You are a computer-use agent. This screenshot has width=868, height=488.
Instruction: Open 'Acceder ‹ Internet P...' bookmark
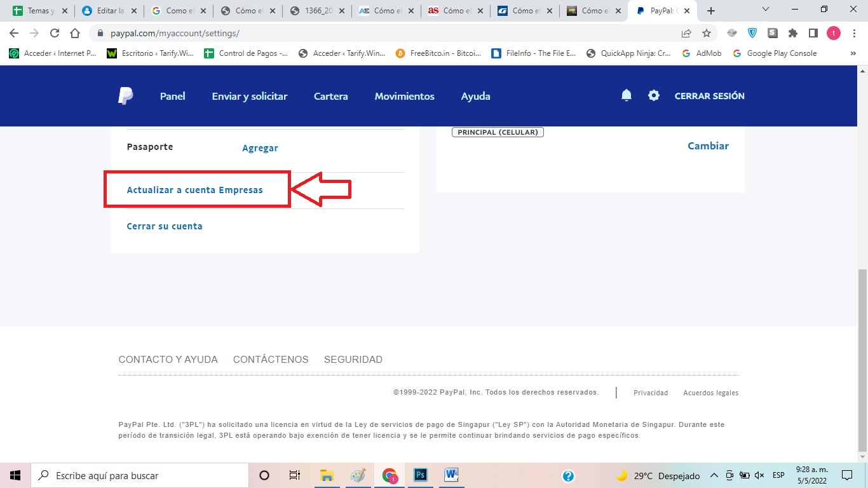[x=53, y=53]
